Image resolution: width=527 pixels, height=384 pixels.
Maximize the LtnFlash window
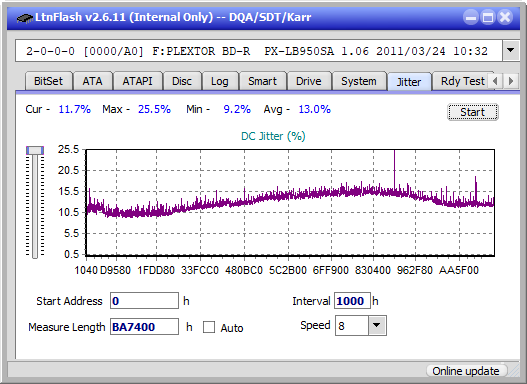coord(488,17)
